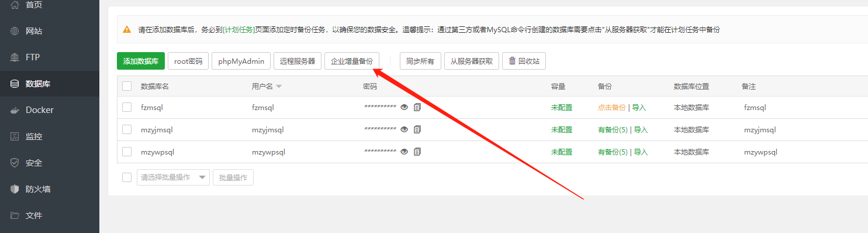Click the 批量操作 button
This screenshot has height=233, width=868.
[x=233, y=177]
